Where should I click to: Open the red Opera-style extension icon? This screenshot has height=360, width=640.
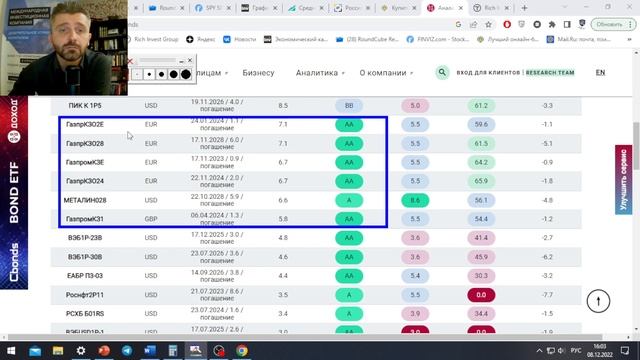(507, 24)
